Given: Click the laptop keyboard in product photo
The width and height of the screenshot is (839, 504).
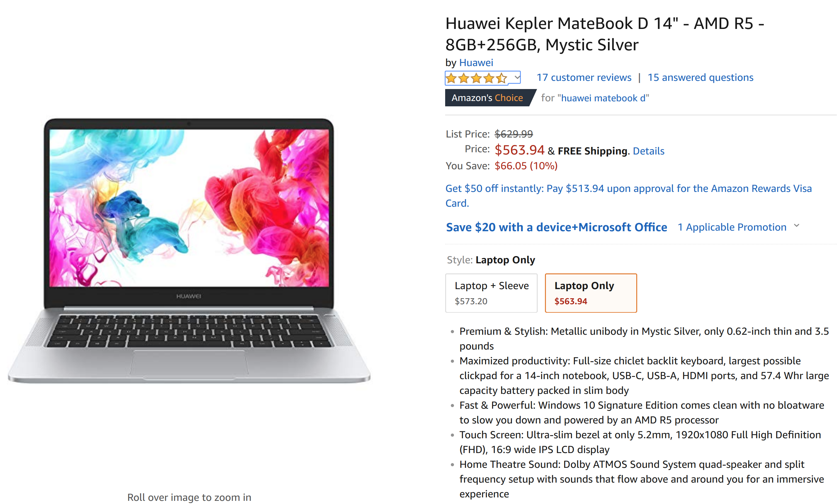Looking at the screenshot, I should pyautogui.click(x=189, y=331).
